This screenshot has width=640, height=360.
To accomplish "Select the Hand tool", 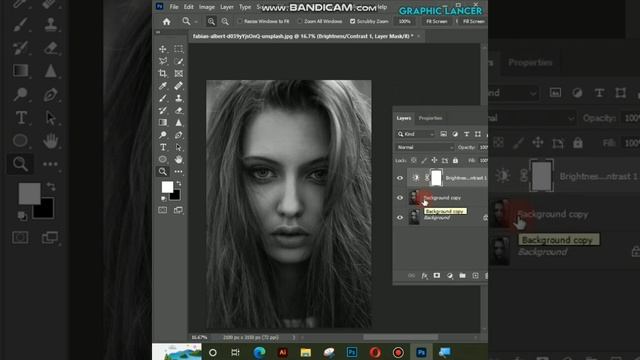I will pyautogui.click(x=178, y=159).
